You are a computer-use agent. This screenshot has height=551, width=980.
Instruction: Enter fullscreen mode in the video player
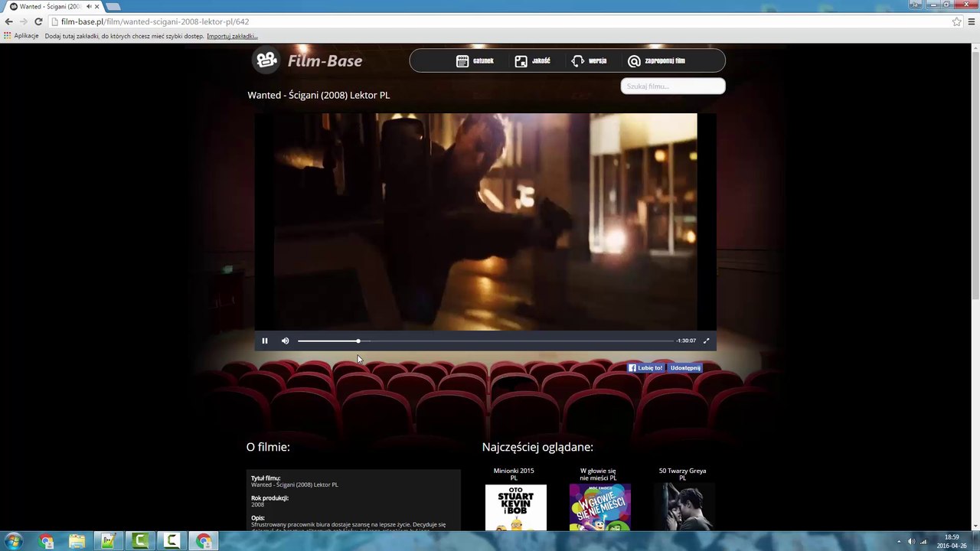pos(706,341)
